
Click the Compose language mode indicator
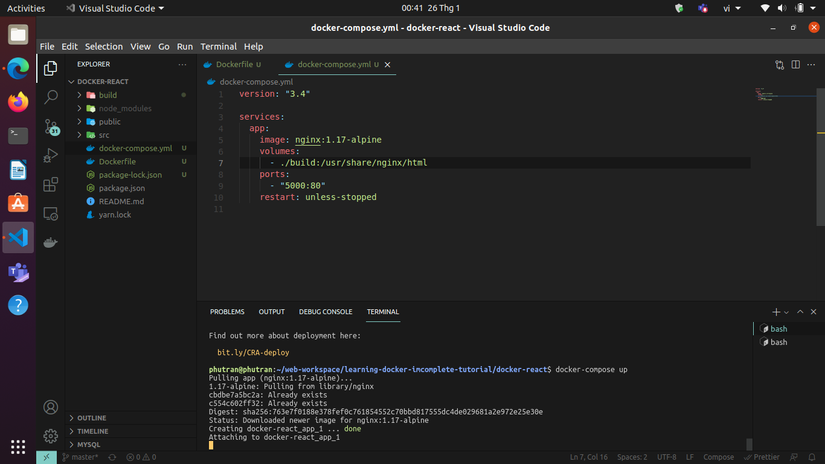coord(718,457)
